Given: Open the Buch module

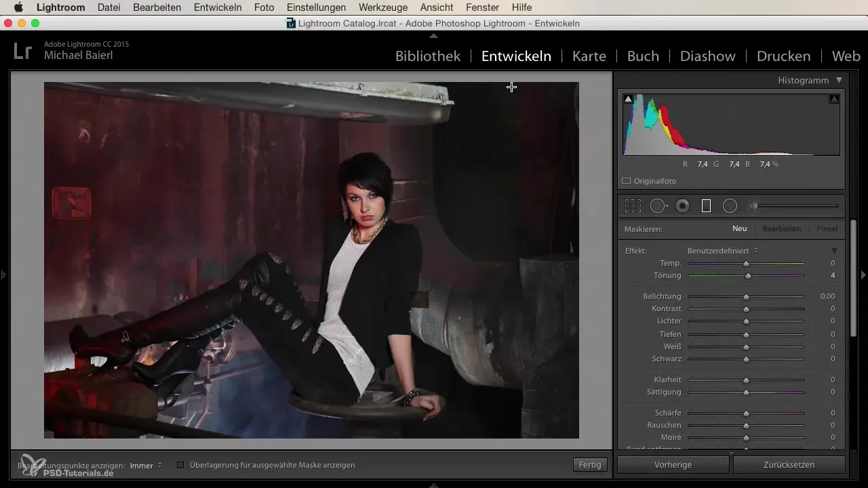Looking at the screenshot, I should coord(643,56).
